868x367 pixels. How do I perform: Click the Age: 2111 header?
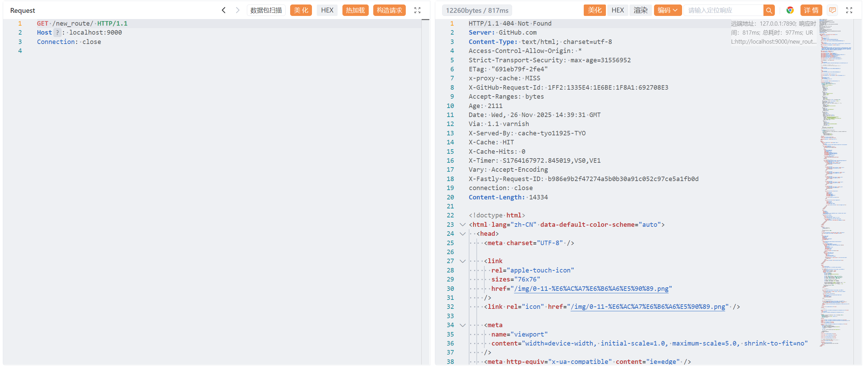(x=485, y=106)
